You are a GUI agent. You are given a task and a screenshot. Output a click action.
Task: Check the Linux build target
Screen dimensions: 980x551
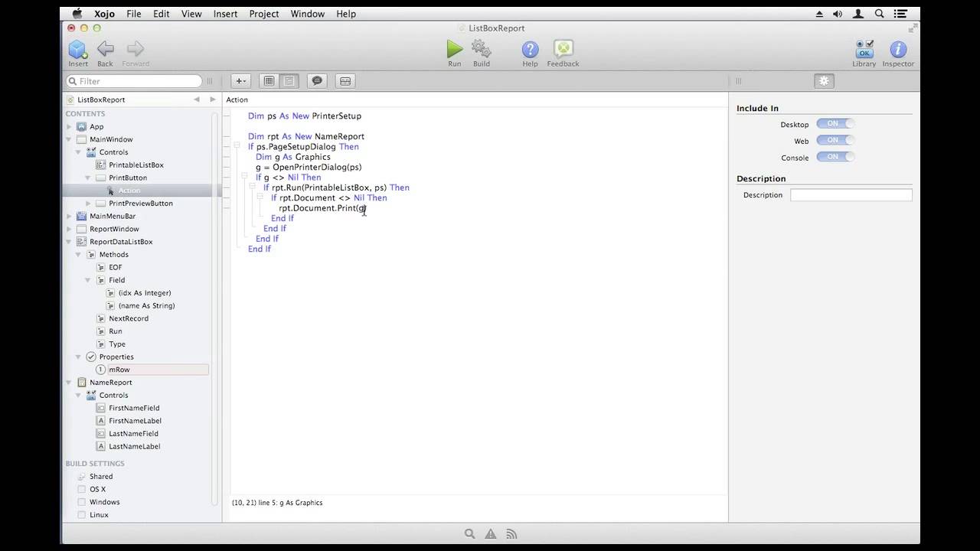(x=82, y=515)
